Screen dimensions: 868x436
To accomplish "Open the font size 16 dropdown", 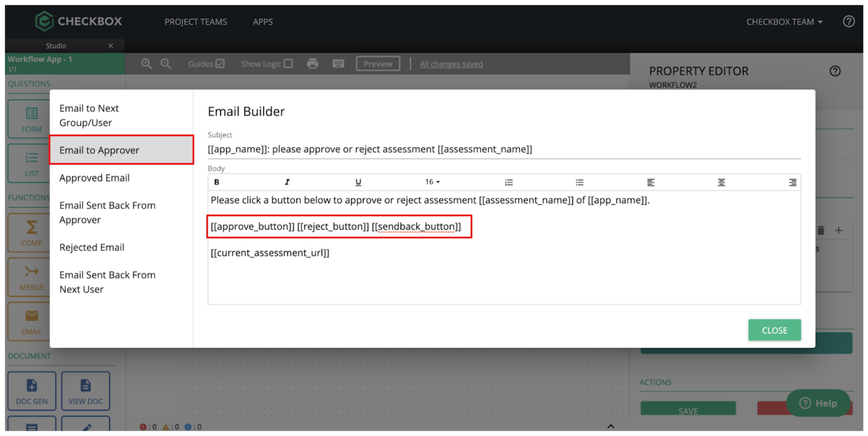I will [x=432, y=182].
